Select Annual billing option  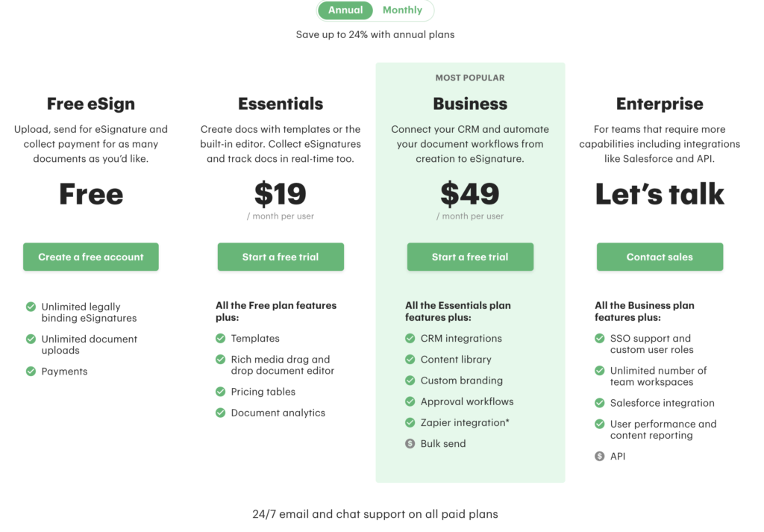point(345,10)
